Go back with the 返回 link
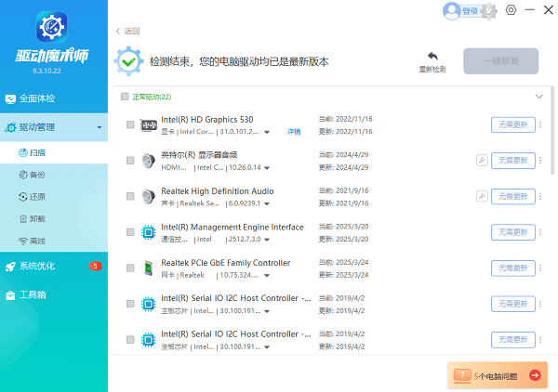 coord(127,32)
